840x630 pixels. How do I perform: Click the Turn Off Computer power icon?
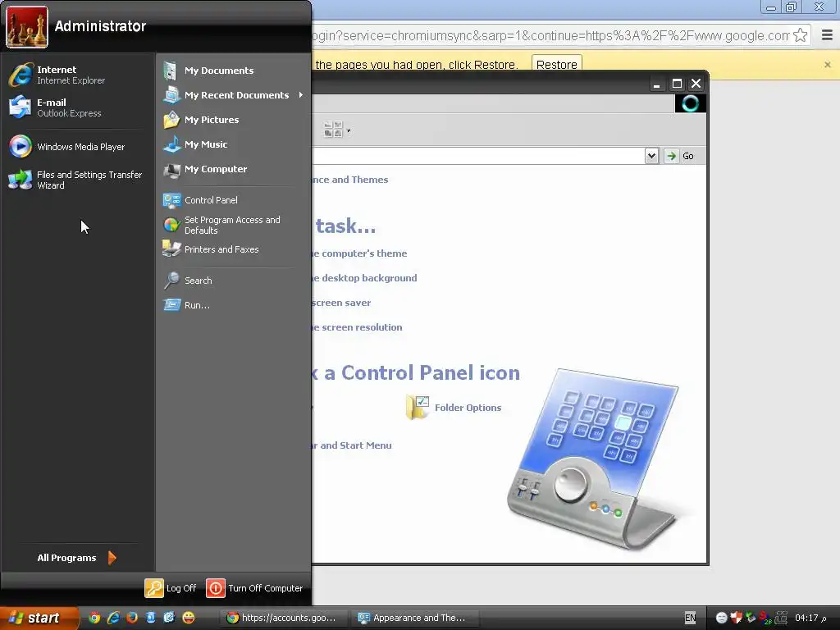[x=216, y=587]
